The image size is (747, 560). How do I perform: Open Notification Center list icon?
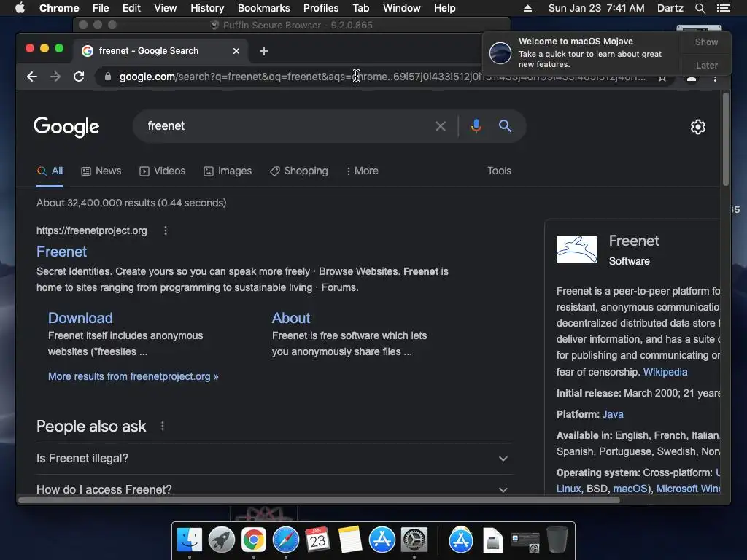723,8
